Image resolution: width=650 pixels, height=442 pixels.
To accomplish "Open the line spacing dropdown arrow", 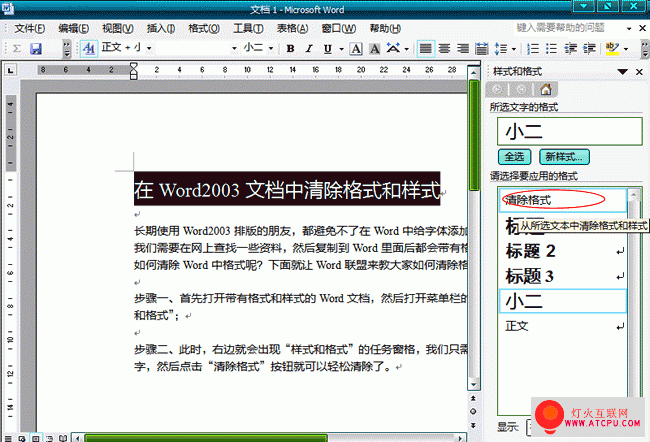I will click(514, 49).
